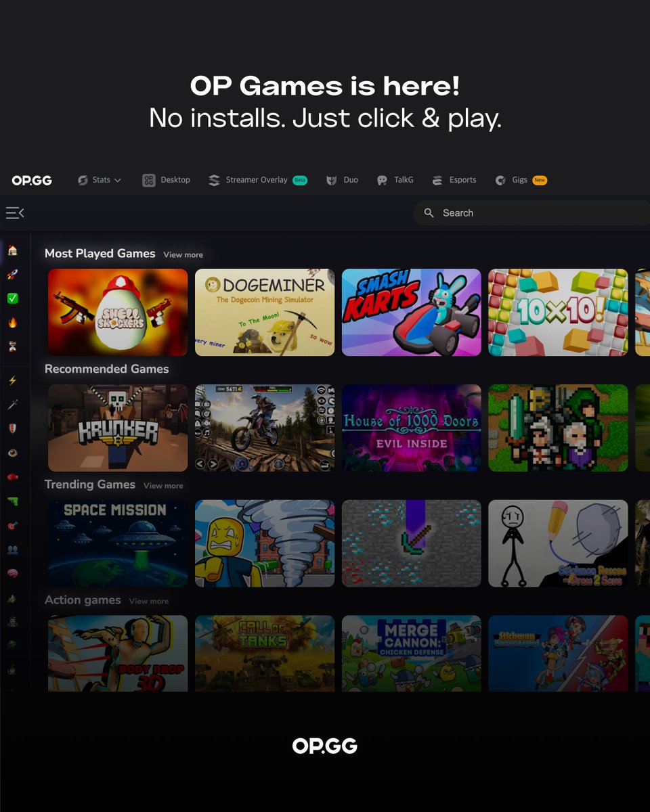
Task: Open the Gigs nav item
Action: 521,180
